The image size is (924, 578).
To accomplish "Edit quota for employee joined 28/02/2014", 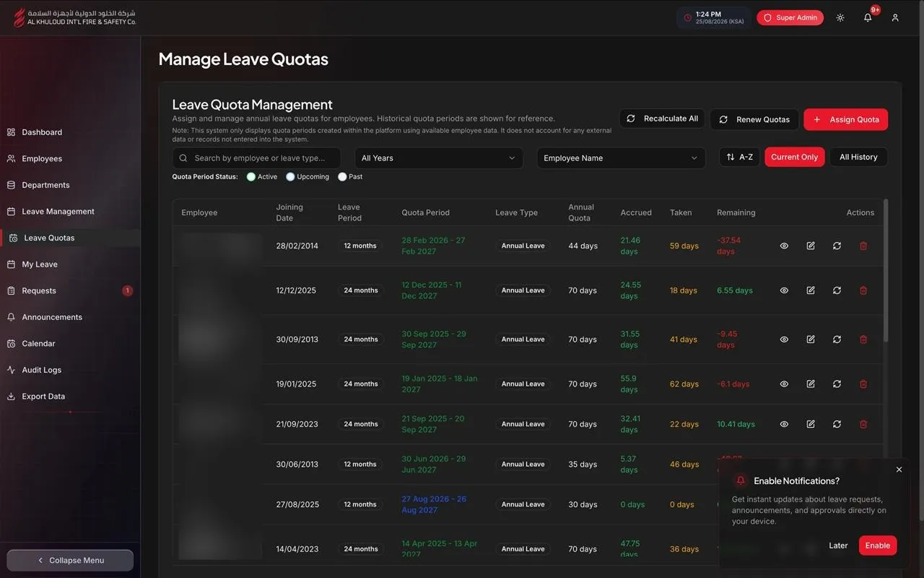I will pos(811,246).
